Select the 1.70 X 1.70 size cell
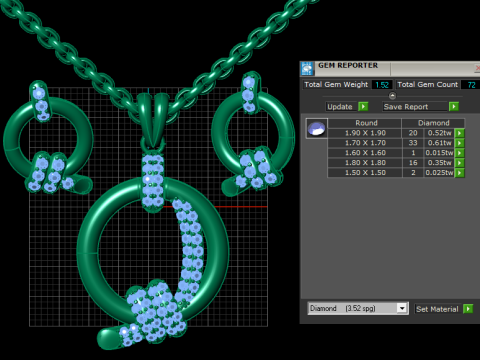480x360 pixels. click(365, 143)
